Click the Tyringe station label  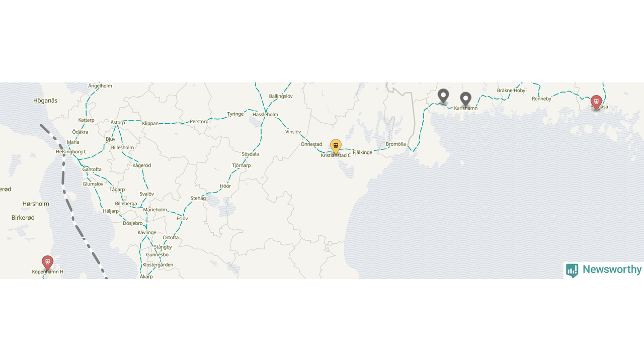(x=235, y=114)
